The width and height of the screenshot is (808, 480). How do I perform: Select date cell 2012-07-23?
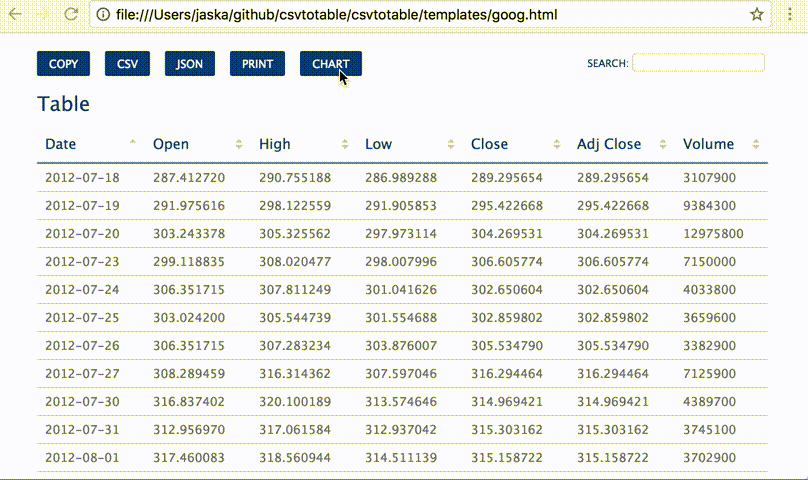(82, 261)
